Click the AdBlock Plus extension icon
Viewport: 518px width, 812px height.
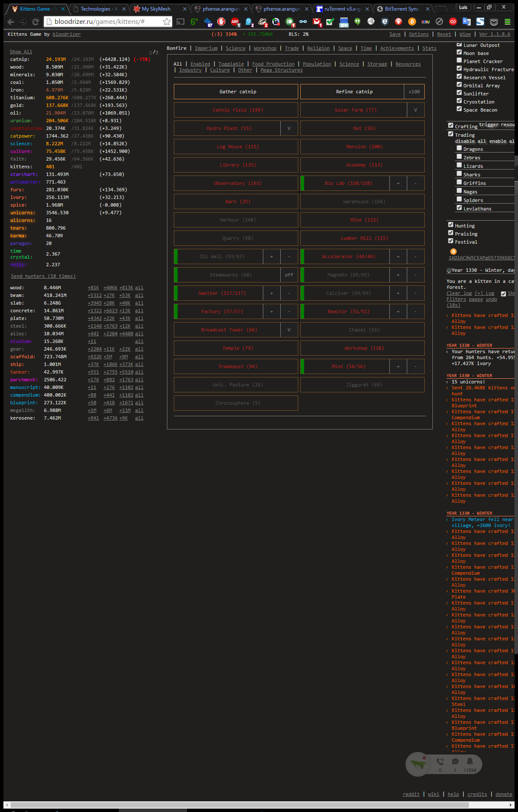pos(235,22)
